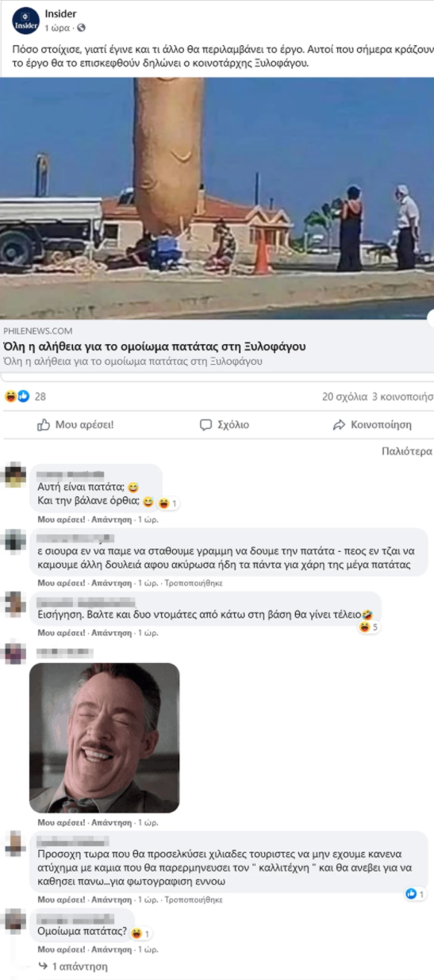Open avatar of 'Ομοίωμα πατάτας?' commenter

pyautogui.click(x=15, y=921)
